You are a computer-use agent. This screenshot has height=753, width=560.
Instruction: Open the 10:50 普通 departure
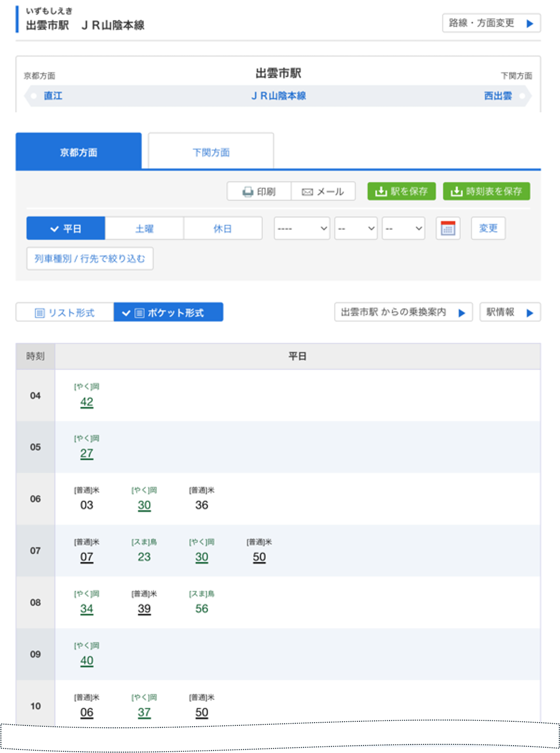pyautogui.click(x=202, y=712)
